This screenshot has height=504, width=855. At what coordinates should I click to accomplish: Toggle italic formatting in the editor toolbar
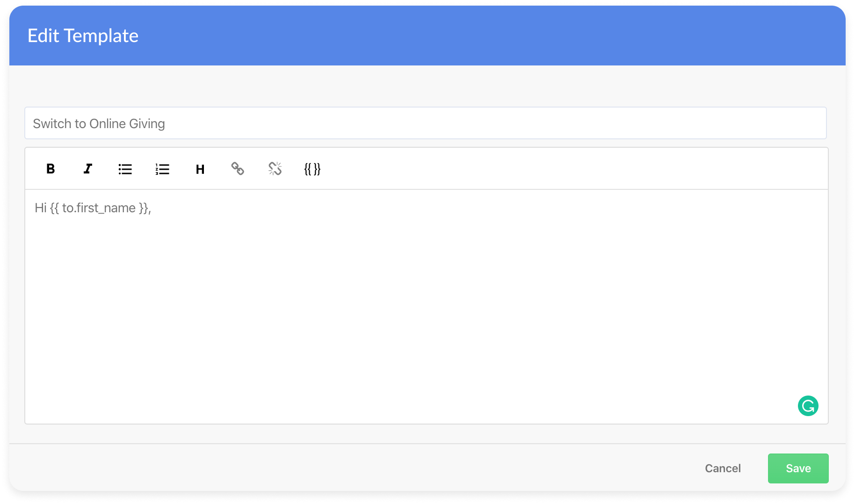pyautogui.click(x=88, y=169)
